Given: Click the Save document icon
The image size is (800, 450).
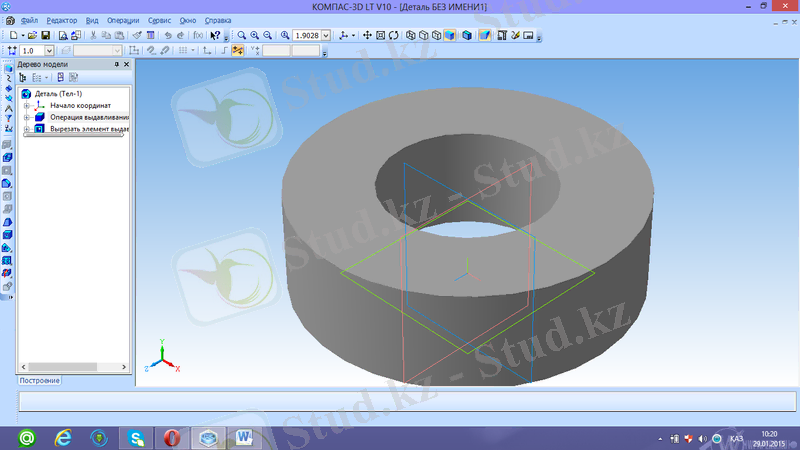Looking at the screenshot, I should point(45,35).
